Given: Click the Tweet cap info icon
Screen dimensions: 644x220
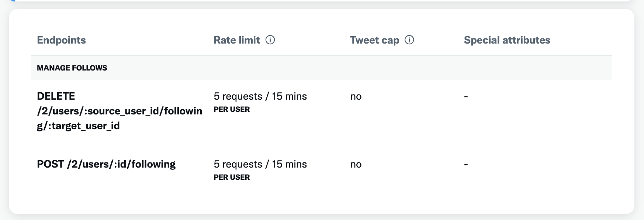Looking at the screenshot, I should click(409, 40).
